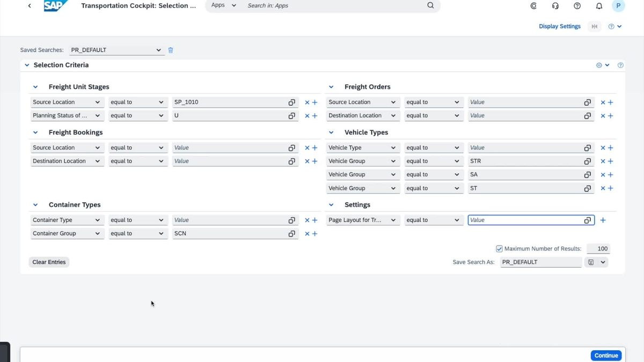The image size is (644, 362).
Task: Collapse the Freight Unit Stages section
Action: (35, 86)
